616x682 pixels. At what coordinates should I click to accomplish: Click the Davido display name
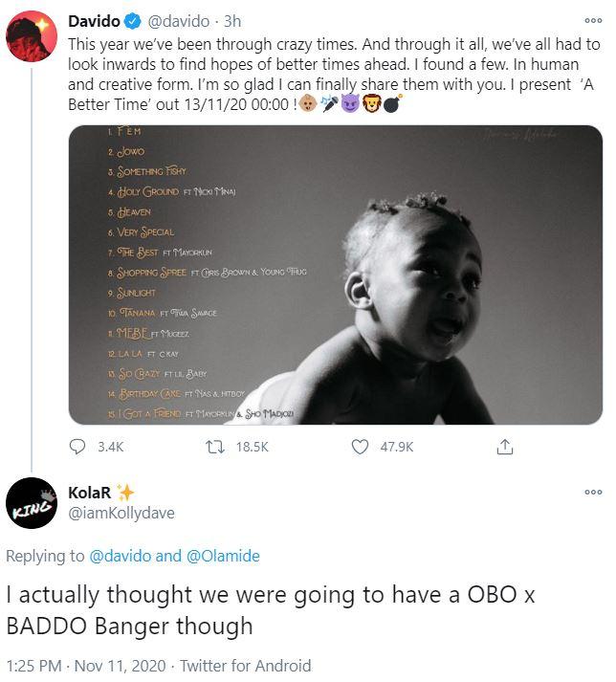coord(94,21)
